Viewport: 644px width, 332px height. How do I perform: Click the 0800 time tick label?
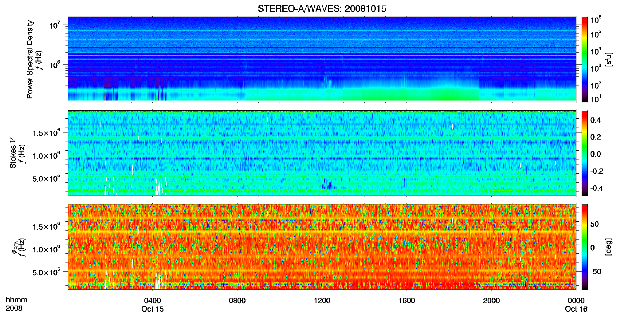coord(237,301)
